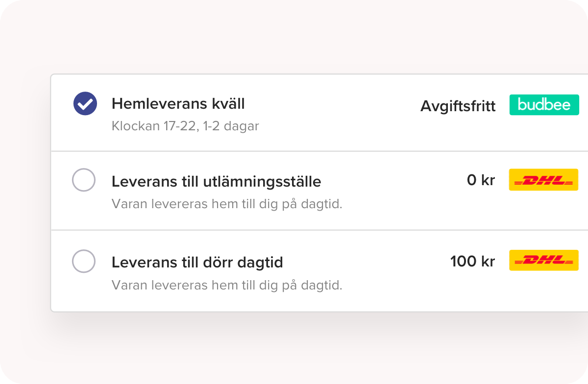
Task: Click divider line below Hemleverans kväll option
Action: coord(319,151)
